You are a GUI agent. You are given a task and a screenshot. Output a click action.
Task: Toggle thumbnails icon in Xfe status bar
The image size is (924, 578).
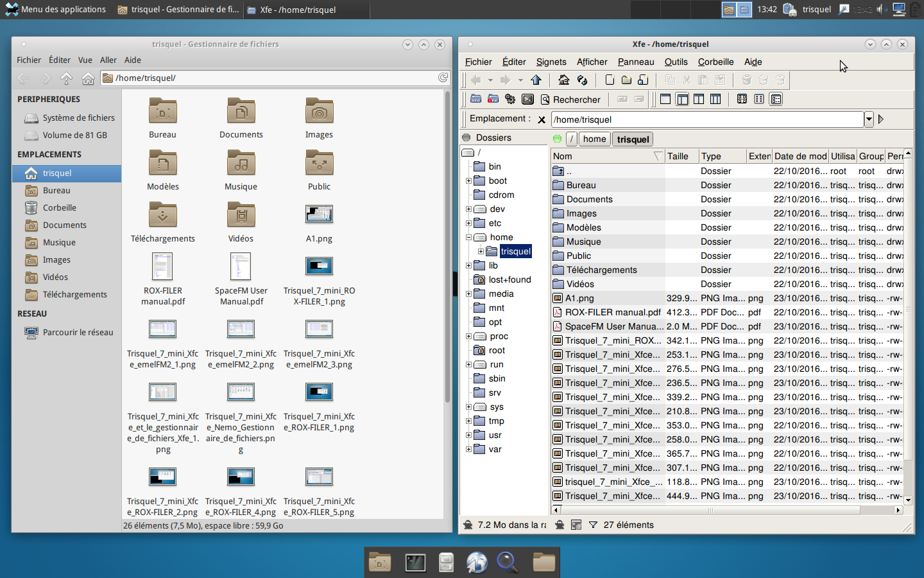576,525
